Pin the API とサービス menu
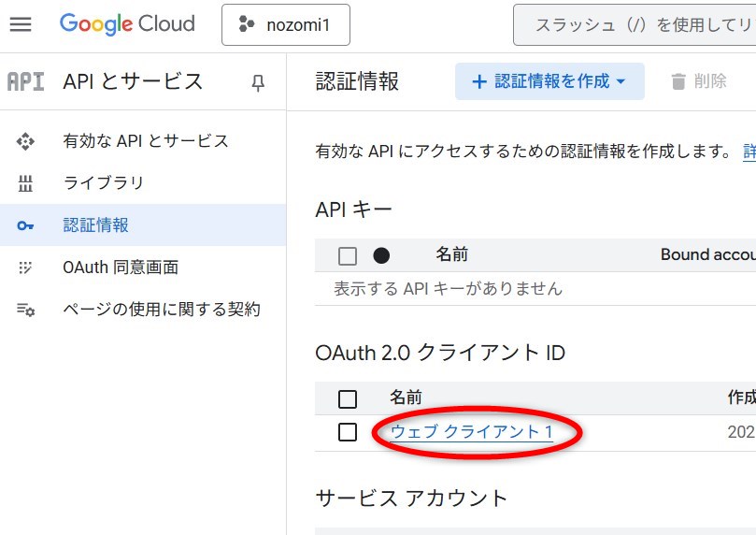 (x=258, y=83)
